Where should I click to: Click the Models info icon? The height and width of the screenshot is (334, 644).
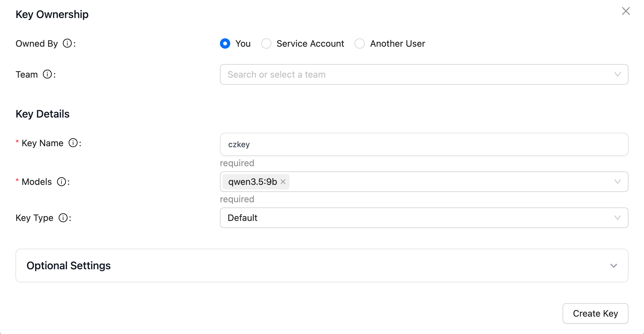click(x=61, y=182)
